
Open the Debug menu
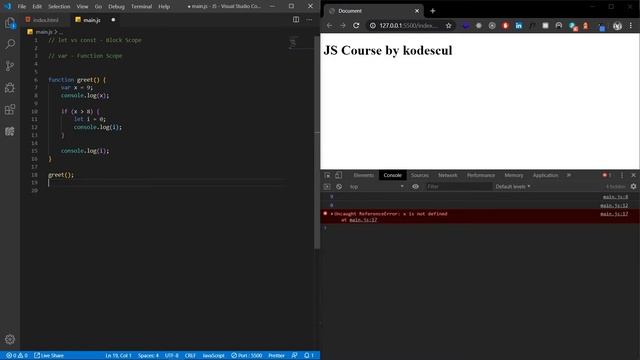116,7
